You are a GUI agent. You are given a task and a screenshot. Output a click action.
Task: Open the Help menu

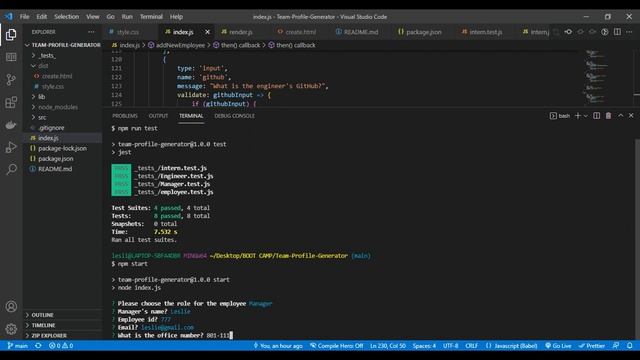176,17
